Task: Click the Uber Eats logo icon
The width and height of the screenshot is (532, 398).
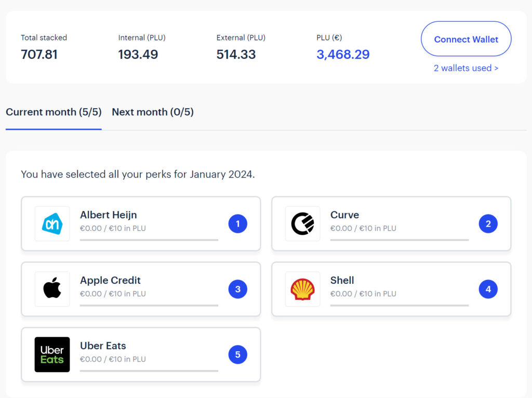Action: 52,354
